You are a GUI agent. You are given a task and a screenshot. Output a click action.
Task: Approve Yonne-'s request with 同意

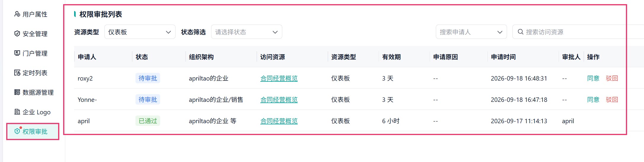point(593,100)
